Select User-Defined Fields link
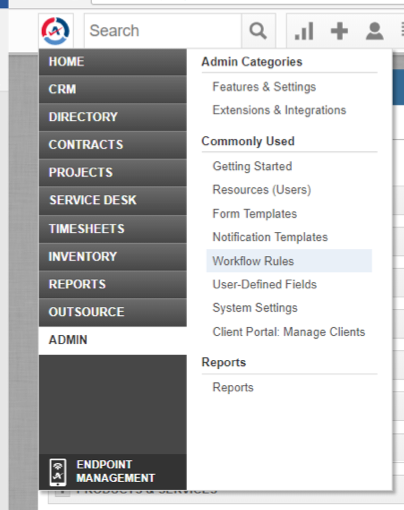 [265, 285]
